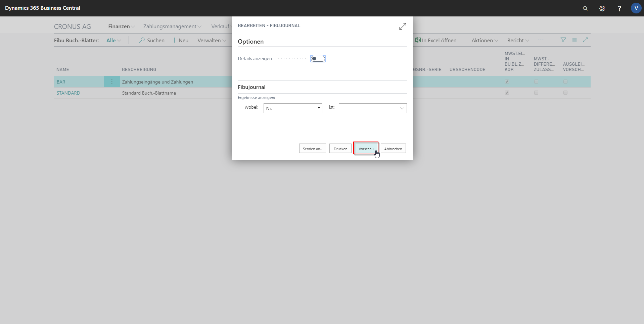
Task: Expand the Bericht menu
Action: pos(518,40)
